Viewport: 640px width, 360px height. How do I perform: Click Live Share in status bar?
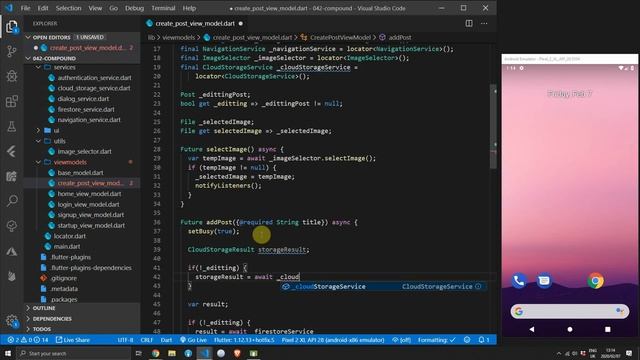click(x=73, y=340)
